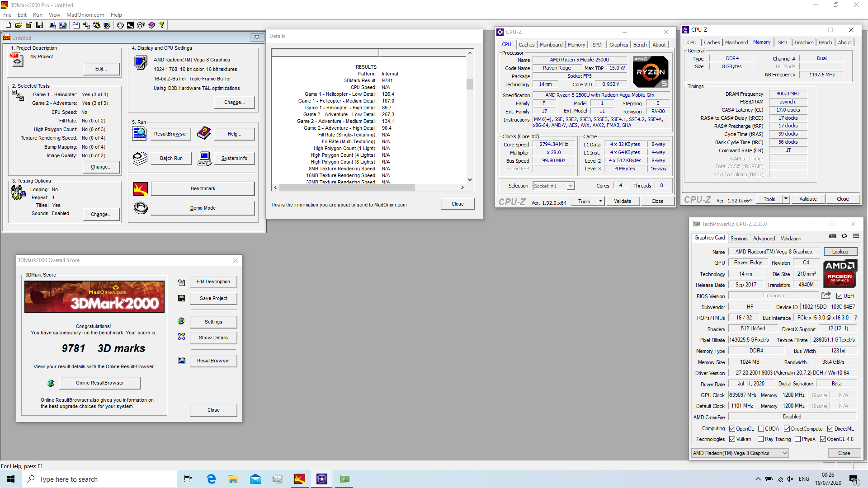This screenshot has height=488, width=868.
Task: Click the Windows taskbar search box
Action: 99,479
